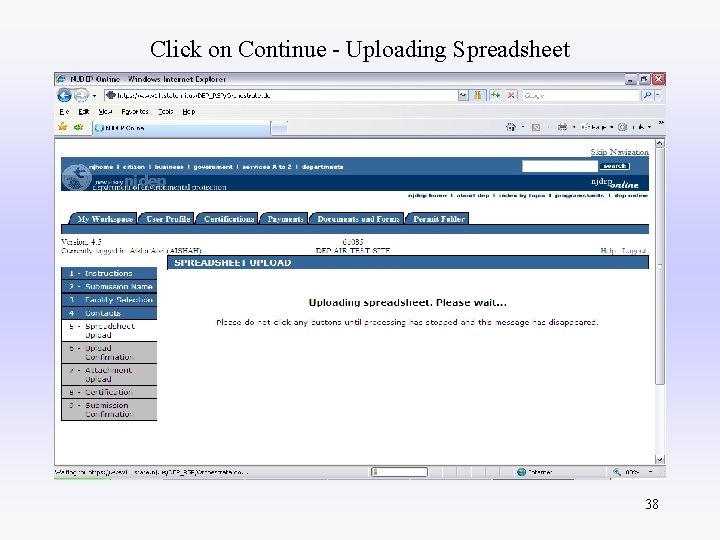Viewport: 720px width, 540px height.
Task: Open the Favorites menu
Action: pos(135,112)
